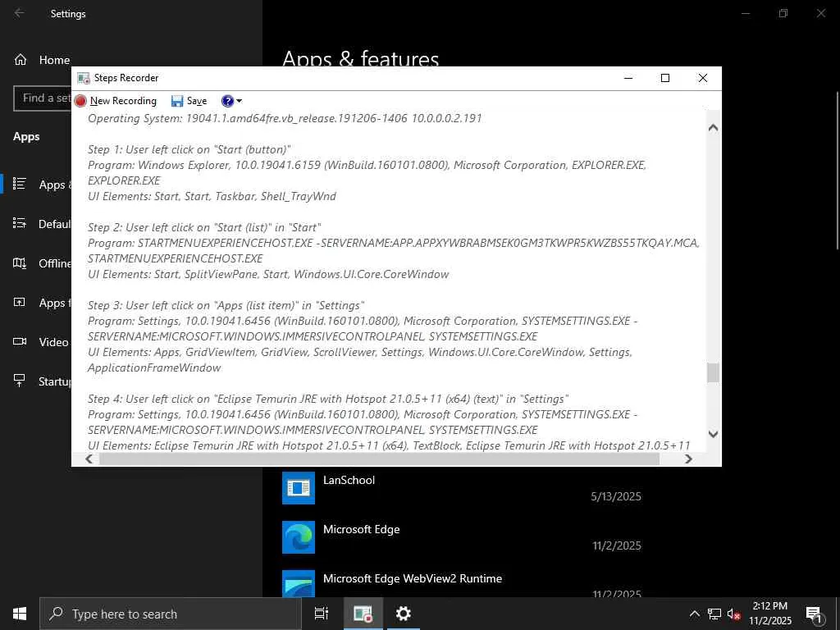Click the Steps Recorder title bar icon
The width and height of the screenshot is (840, 630).
(84, 78)
